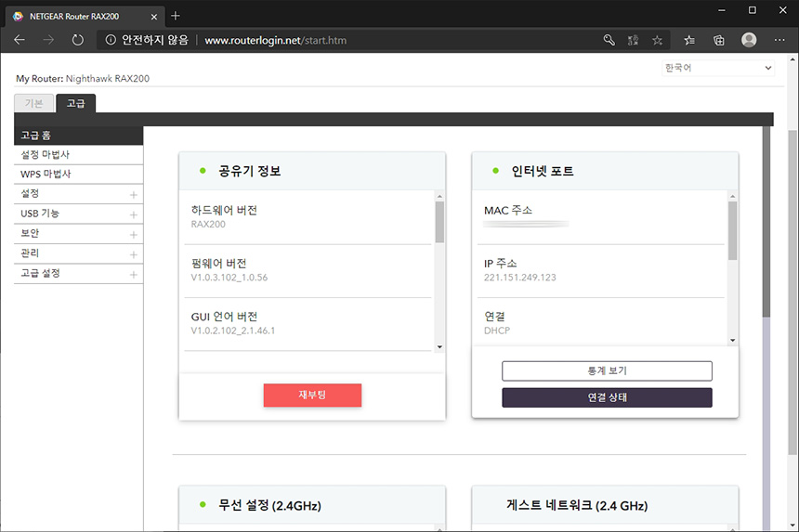799x532 pixels.
Task: Select 고급 홈 in sidebar
Action: pos(78,136)
